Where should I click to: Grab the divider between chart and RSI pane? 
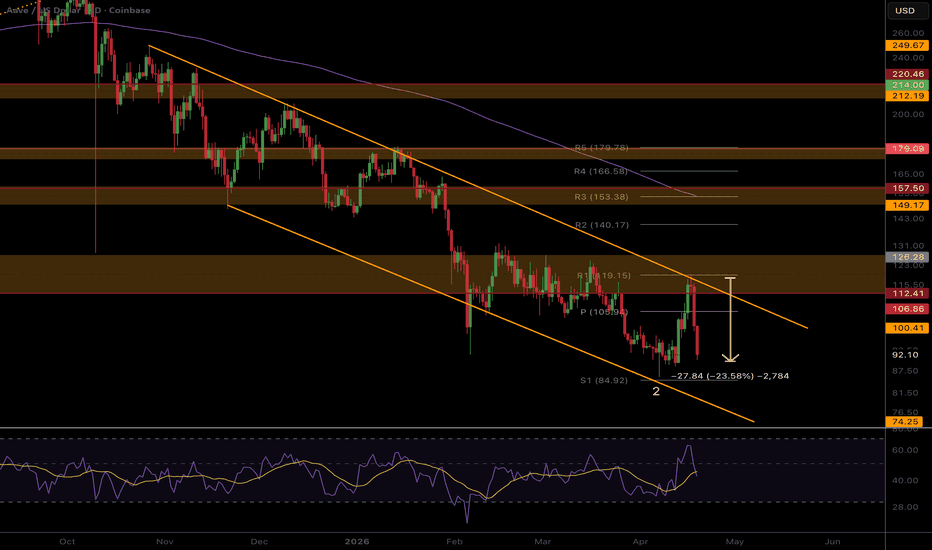[443, 428]
